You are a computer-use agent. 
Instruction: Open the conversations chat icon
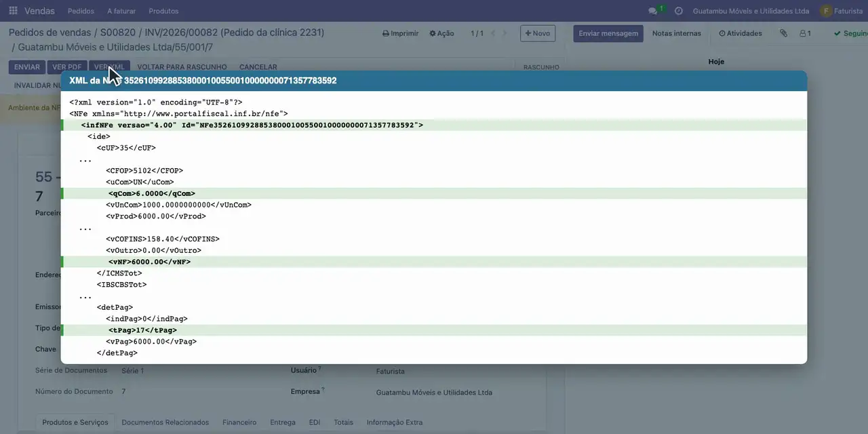pos(653,11)
